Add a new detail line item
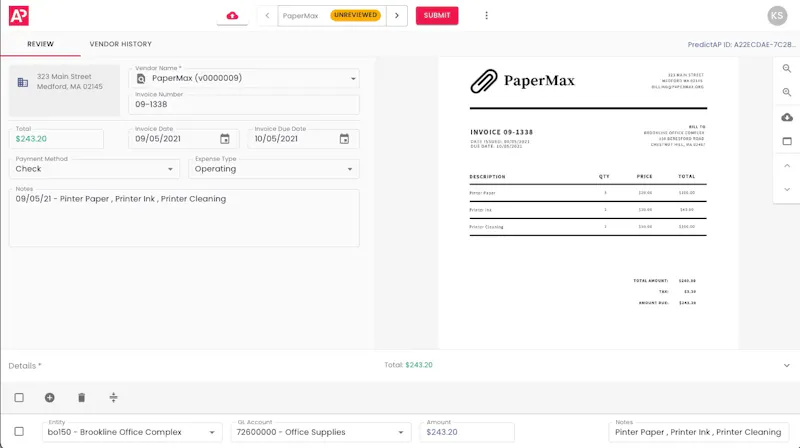 click(x=49, y=397)
